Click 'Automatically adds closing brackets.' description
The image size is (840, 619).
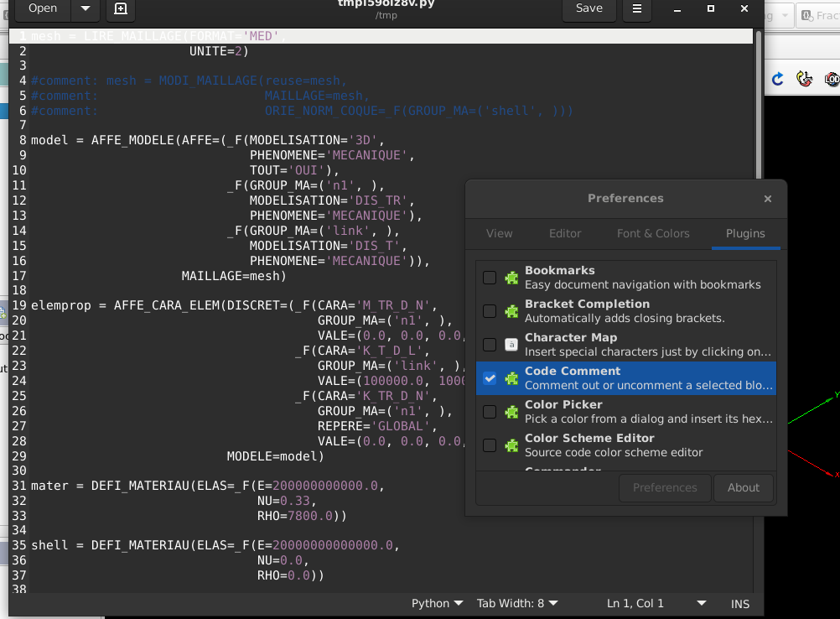click(x=625, y=319)
